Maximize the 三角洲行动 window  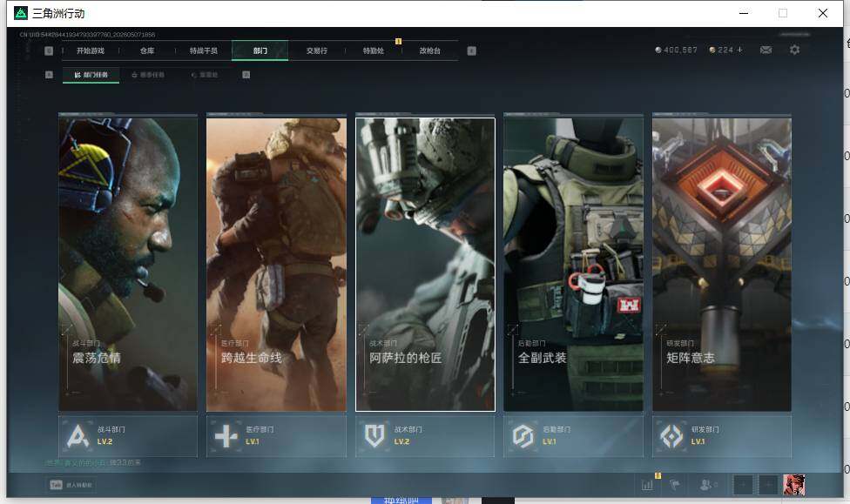point(783,13)
